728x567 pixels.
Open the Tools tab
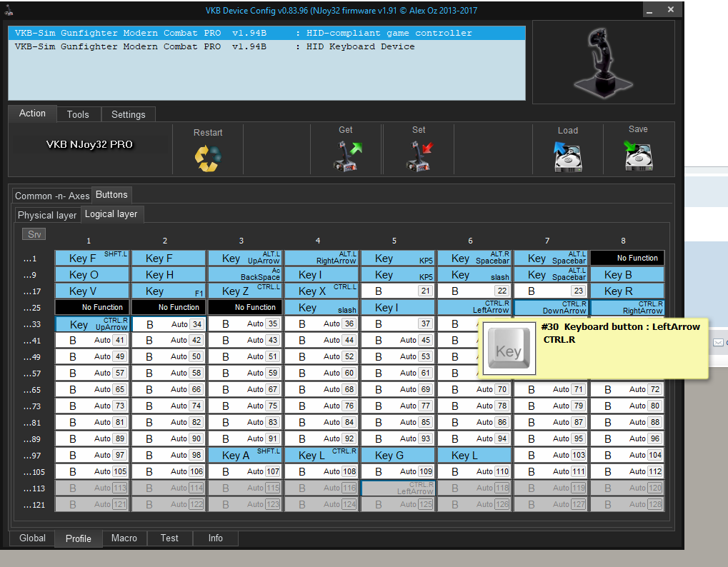(x=78, y=114)
